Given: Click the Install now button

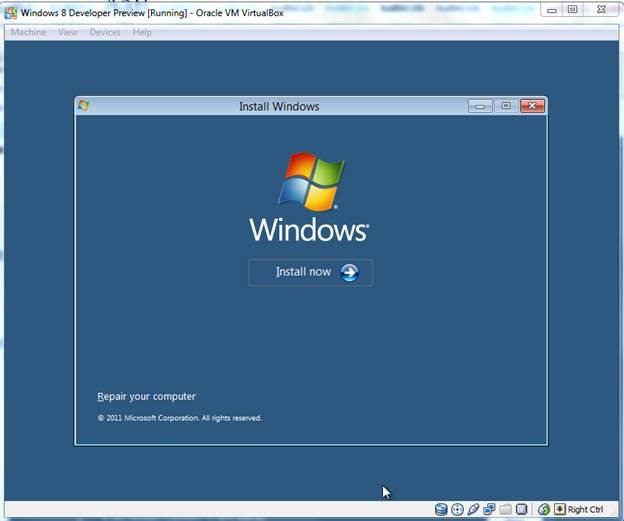Looking at the screenshot, I should [x=310, y=272].
